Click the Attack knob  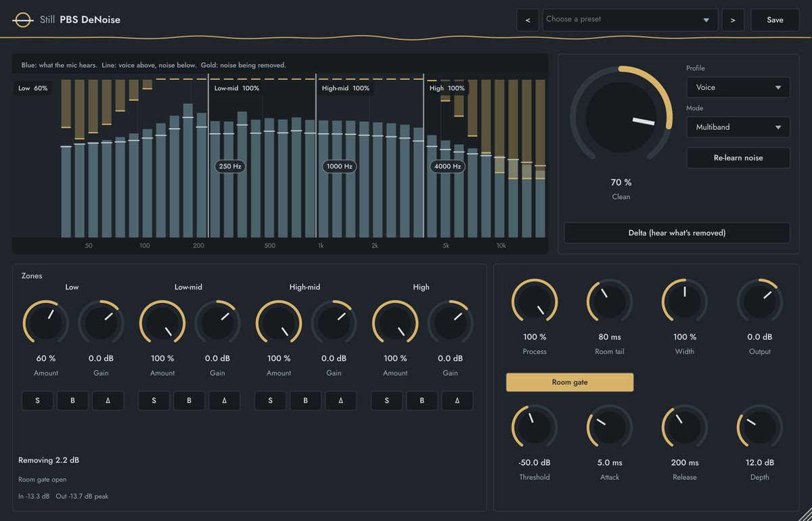point(610,427)
